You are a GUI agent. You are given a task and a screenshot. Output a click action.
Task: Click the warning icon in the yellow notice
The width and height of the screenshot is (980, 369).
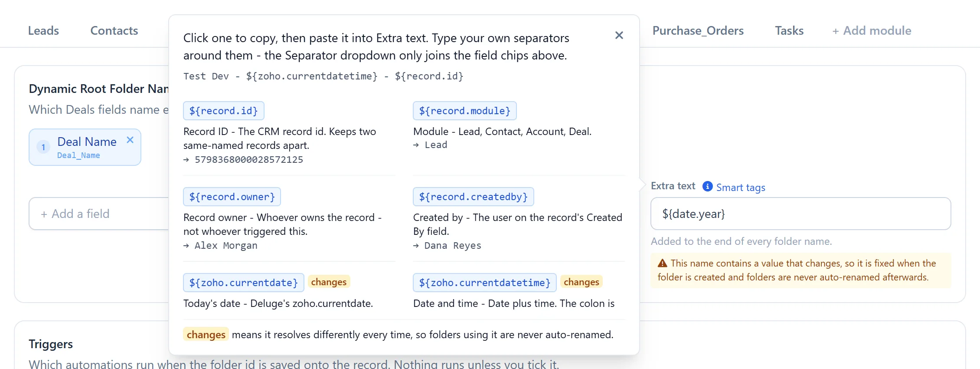(663, 263)
